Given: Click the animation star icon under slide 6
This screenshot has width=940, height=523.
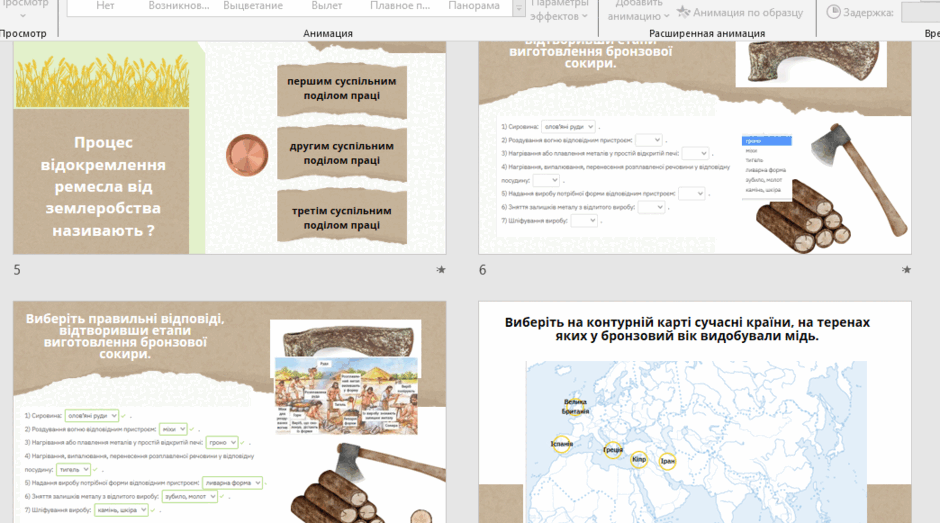Looking at the screenshot, I should coord(906,270).
